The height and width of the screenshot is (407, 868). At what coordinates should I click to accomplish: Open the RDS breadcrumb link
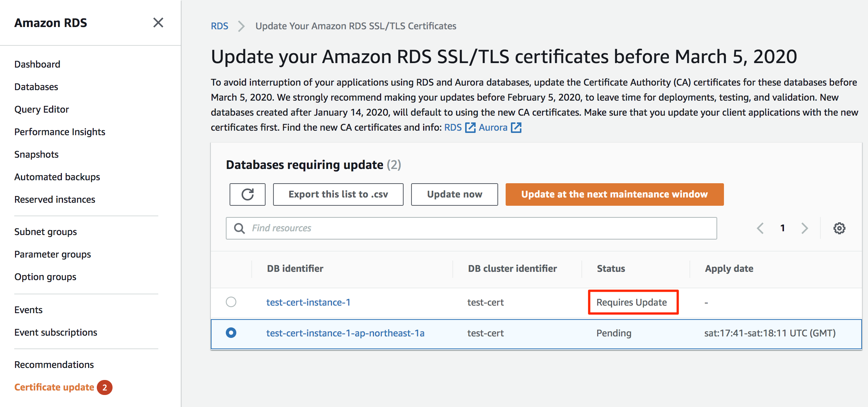point(220,26)
